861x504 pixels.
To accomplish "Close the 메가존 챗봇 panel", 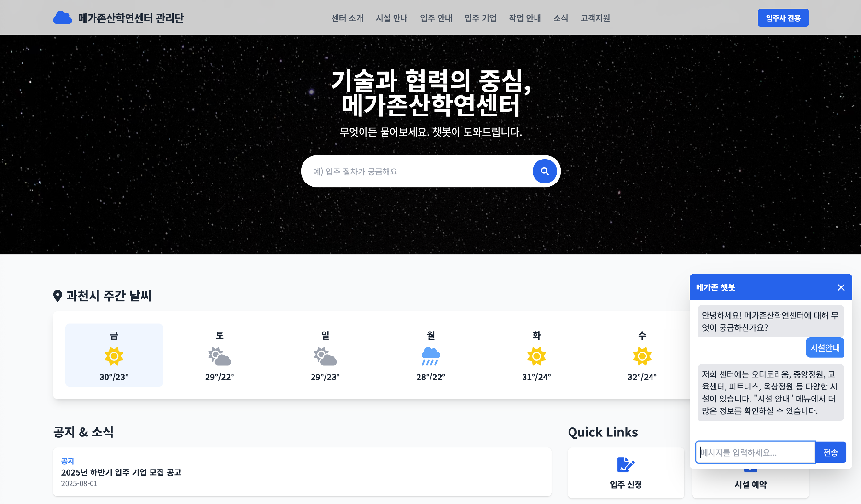I will click(841, 287).
